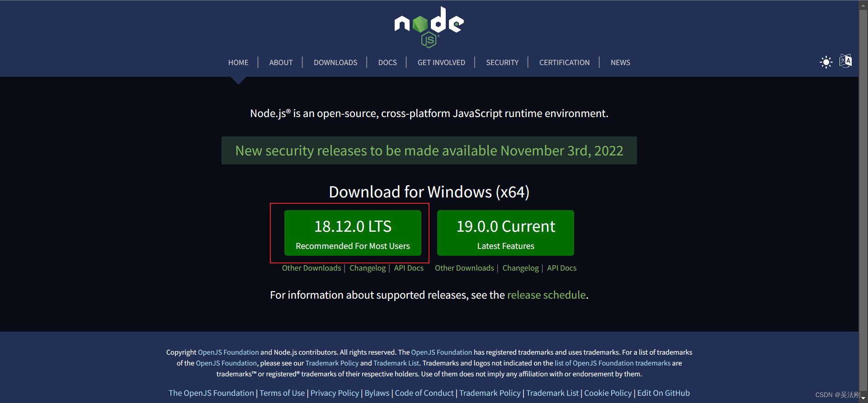Open the security releases announcement banner
868x403 pixels.
[429, 150]
